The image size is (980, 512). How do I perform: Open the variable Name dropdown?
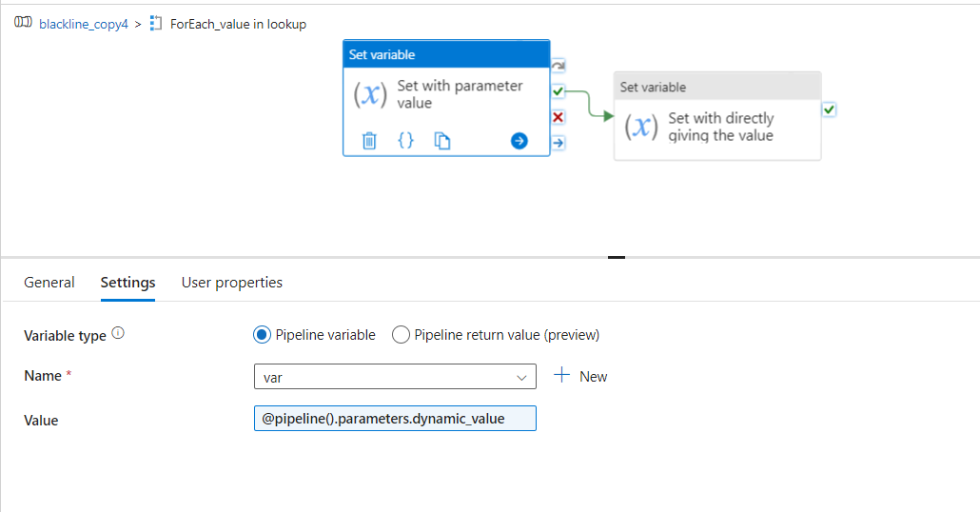click(395, 377)
